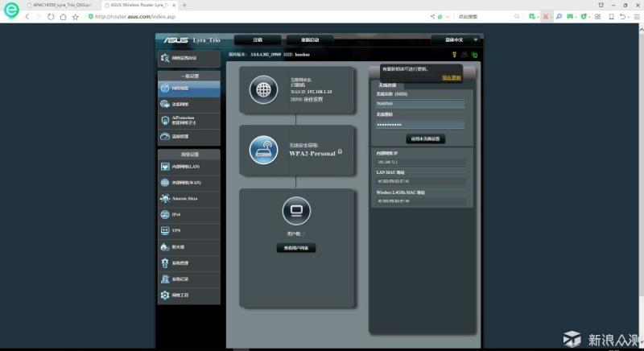Click the Logout button in router header
644x351 pixels.
click(x=258, y=39)
